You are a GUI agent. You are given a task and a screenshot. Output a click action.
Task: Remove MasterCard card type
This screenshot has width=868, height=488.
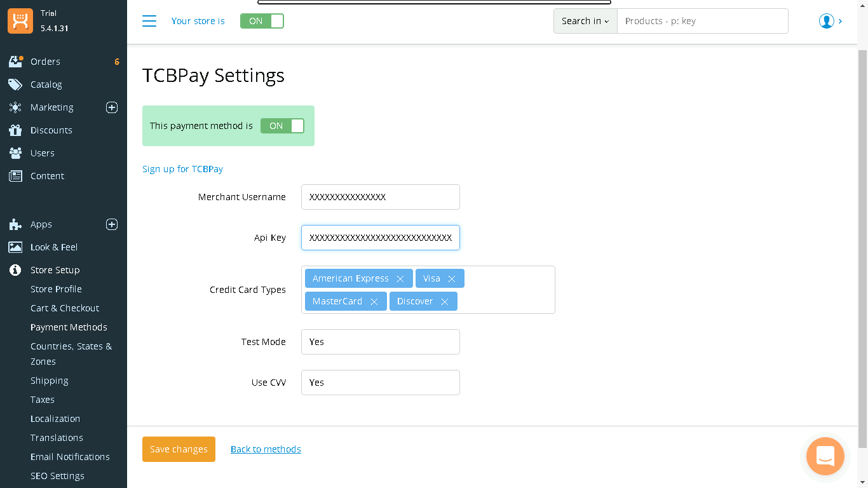[374, 302]
